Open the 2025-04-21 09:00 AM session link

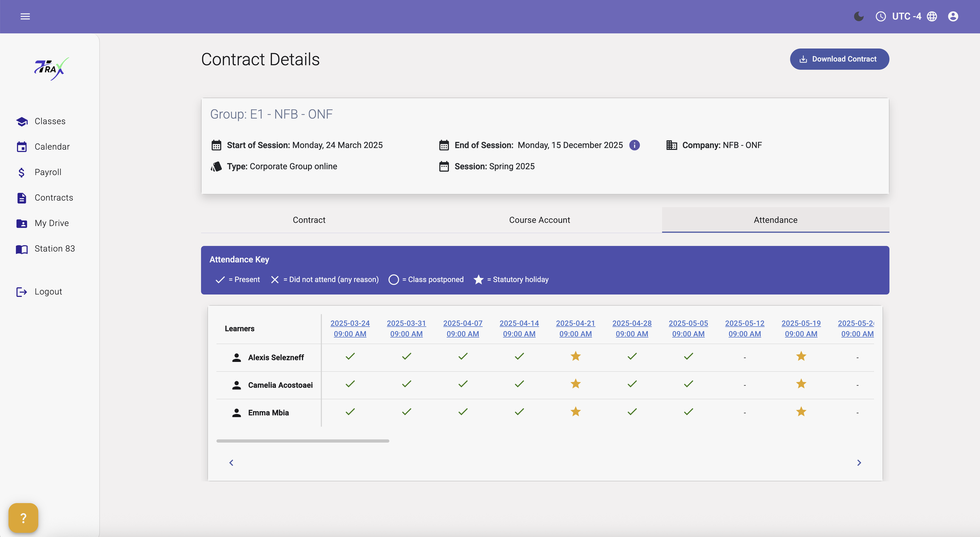[575, 329]
